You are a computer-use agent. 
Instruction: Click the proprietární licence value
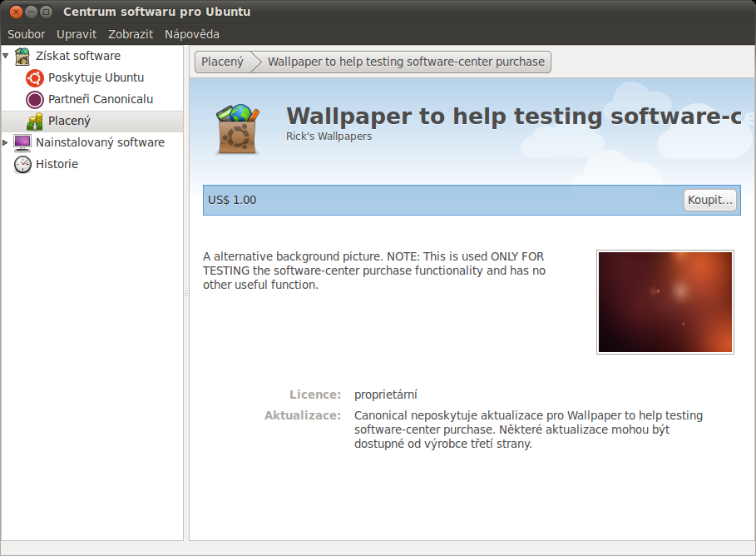pyautogui.click(x=386, y=395)
